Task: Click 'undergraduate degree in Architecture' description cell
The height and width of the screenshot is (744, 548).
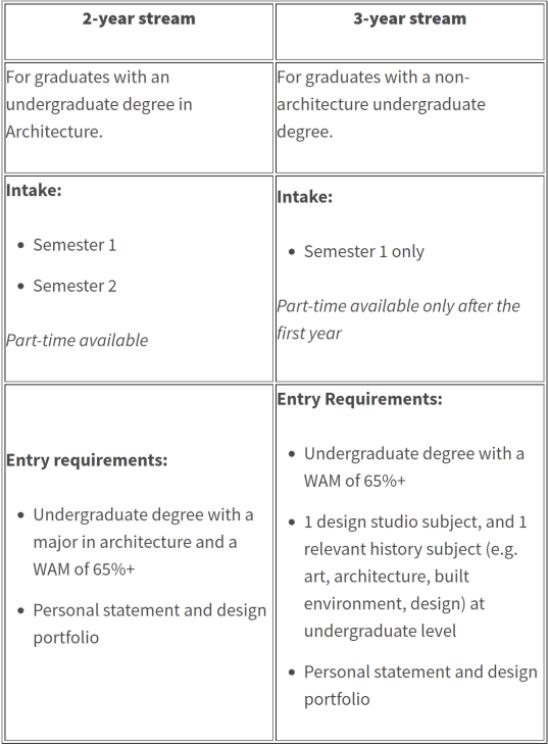Action: [139, 118]
